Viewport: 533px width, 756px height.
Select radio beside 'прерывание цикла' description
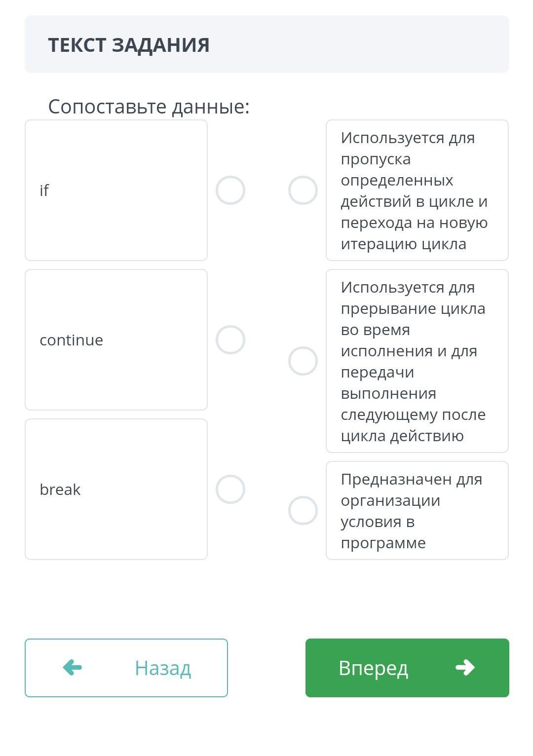pos(303,361)
